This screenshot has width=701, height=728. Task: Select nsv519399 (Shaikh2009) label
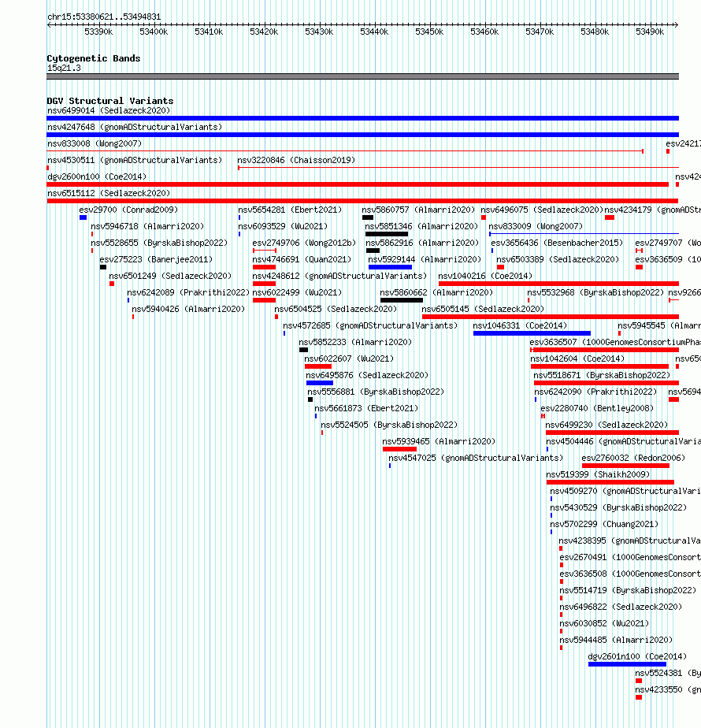pos(598,474)
